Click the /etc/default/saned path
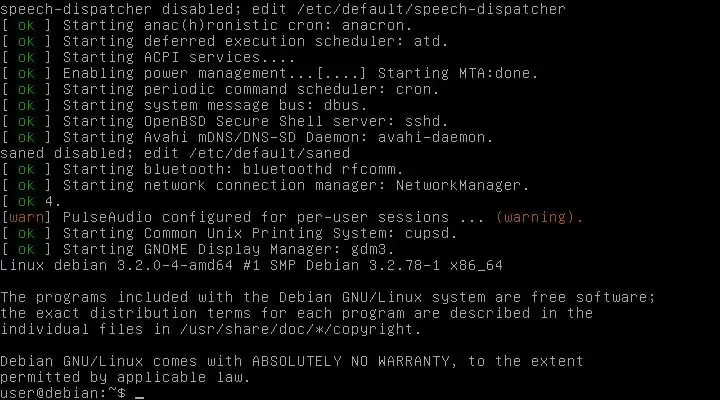This screenshot has height=400, width=720. (270, 153)
